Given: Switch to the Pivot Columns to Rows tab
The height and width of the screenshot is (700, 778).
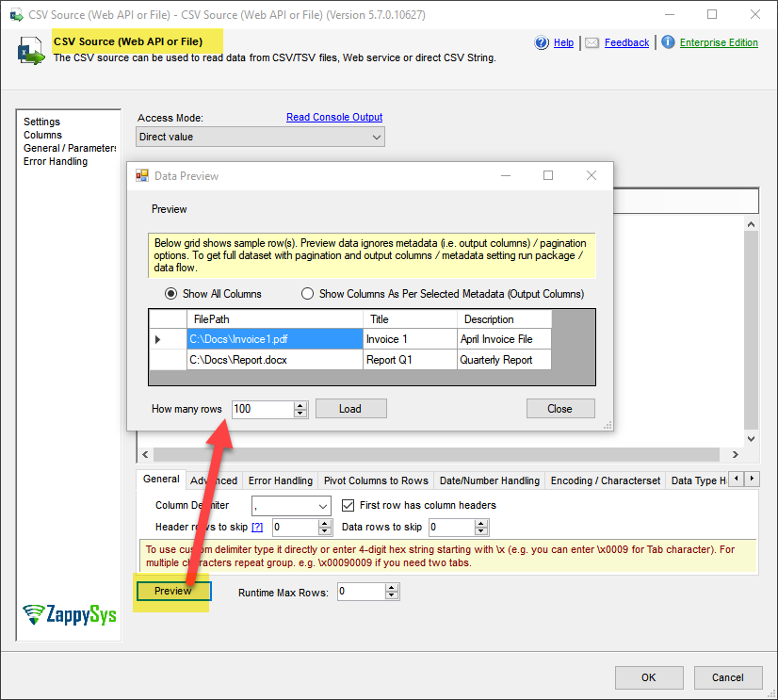Looking at the screenshot, I should [x=376, y=480].
